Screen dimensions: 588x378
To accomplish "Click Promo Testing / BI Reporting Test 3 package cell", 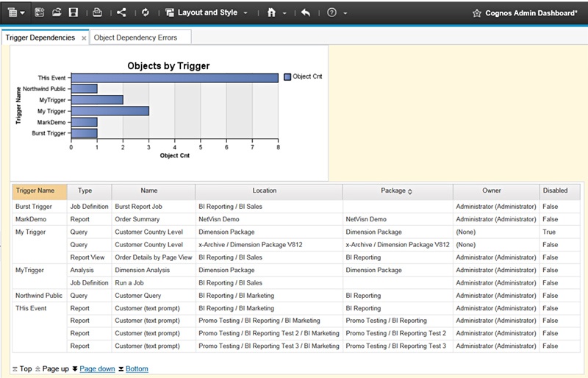I will (x=396, y=346).
